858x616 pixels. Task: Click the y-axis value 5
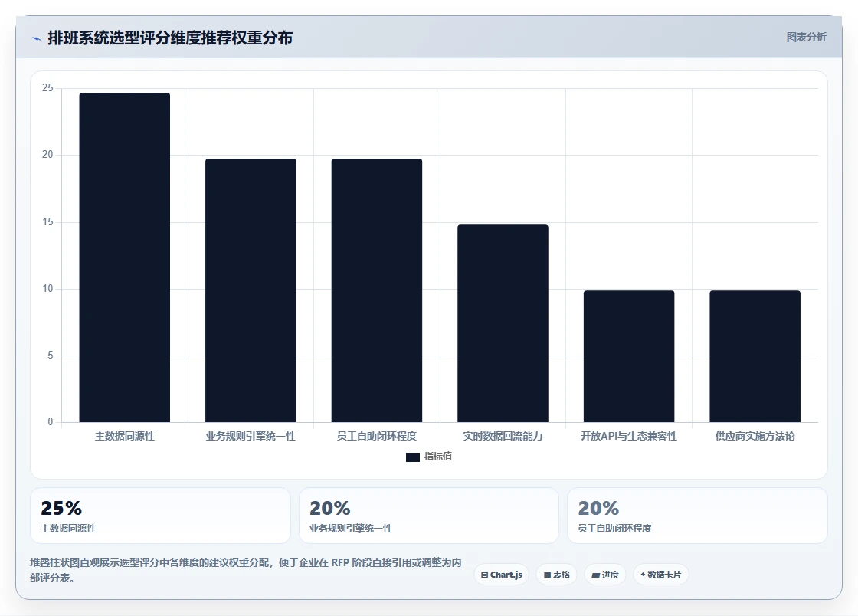[x=51, y=355]
